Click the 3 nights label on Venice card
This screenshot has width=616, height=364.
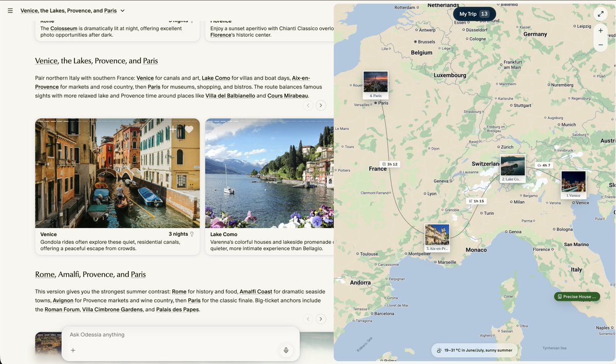[178, 234]
